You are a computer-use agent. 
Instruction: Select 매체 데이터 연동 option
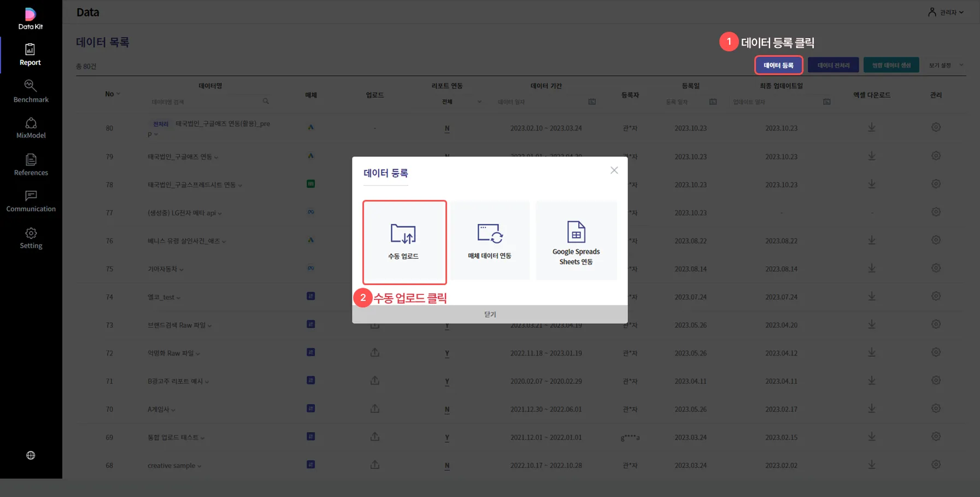pos(490,241)
